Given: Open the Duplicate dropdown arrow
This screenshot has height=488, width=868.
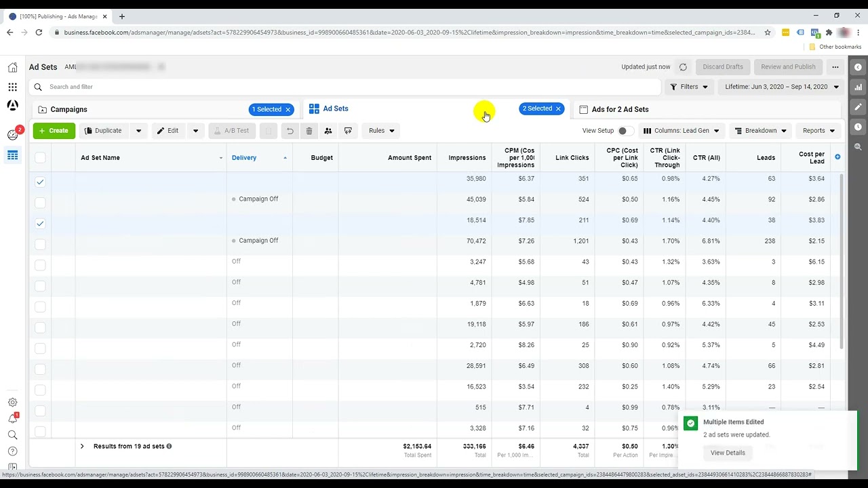Looking at the screenshot, I should [138, 131].
